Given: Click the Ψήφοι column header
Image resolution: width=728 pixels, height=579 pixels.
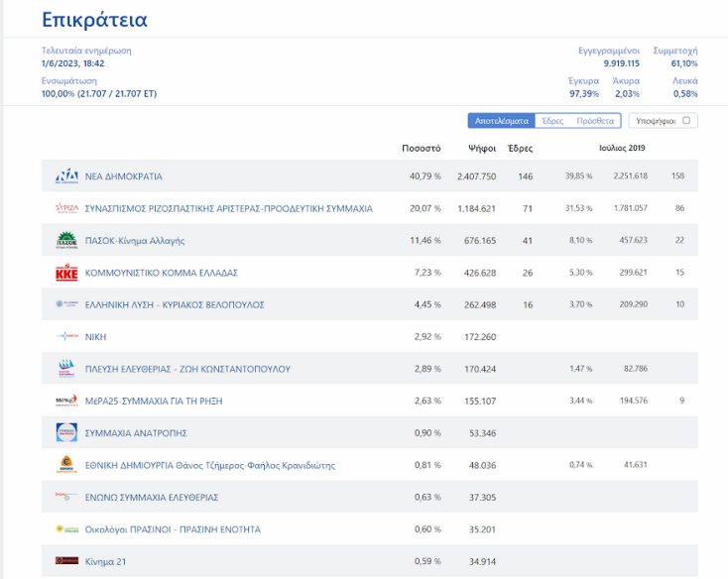Looking at the screenshot, I should (482, 148).
